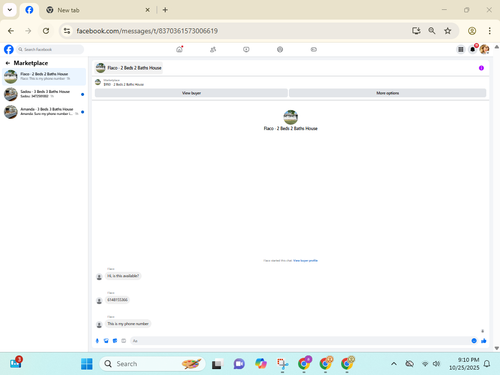The image size is (500, 375).
Task: Open the Marketplace storefront icon in navigation
Action: pyautogui.click(x=280, y=49)
